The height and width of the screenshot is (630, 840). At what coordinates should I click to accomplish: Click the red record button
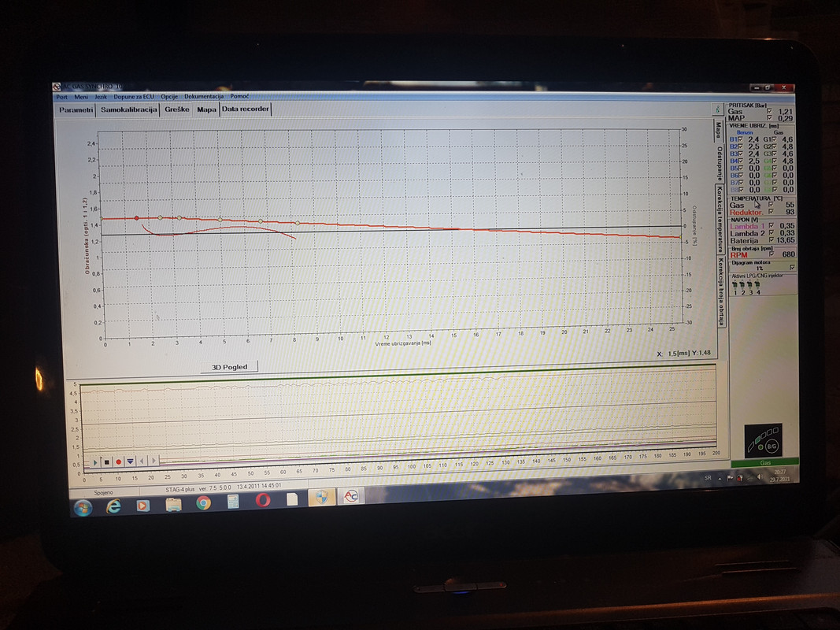pos(119,461)
